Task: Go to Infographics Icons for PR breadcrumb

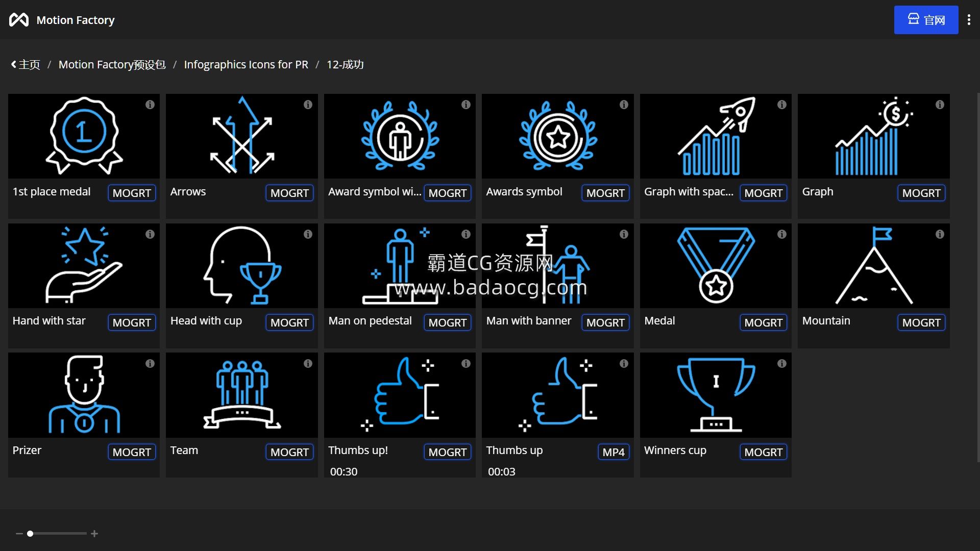Action: point(246,65)
